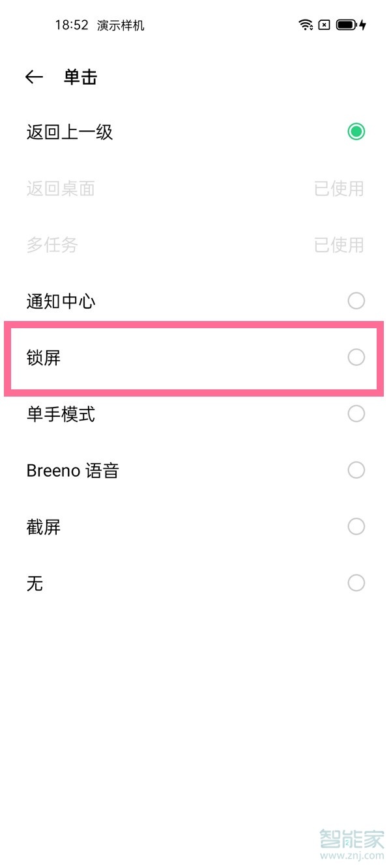Tap the back arrow icon
The width and height of the screenshot is (391, 868).
tap(34, 77)
